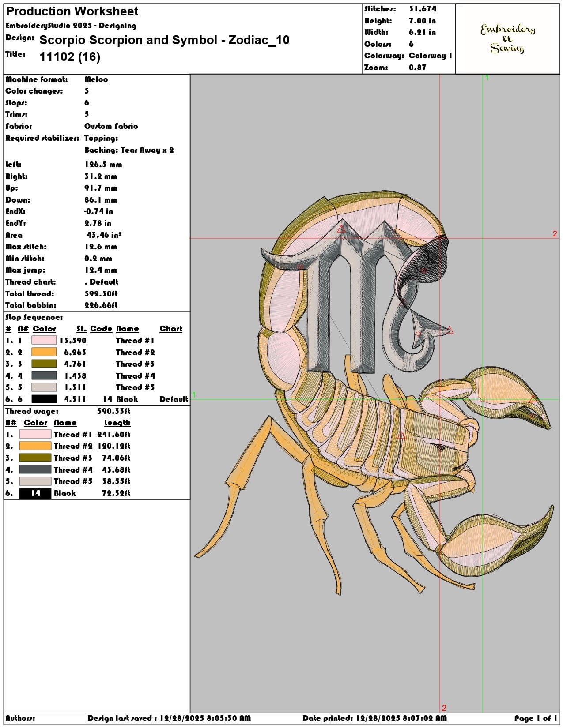Click the Total thread value 592.30ft
The image size is (563, 728).
click(101, 294)
